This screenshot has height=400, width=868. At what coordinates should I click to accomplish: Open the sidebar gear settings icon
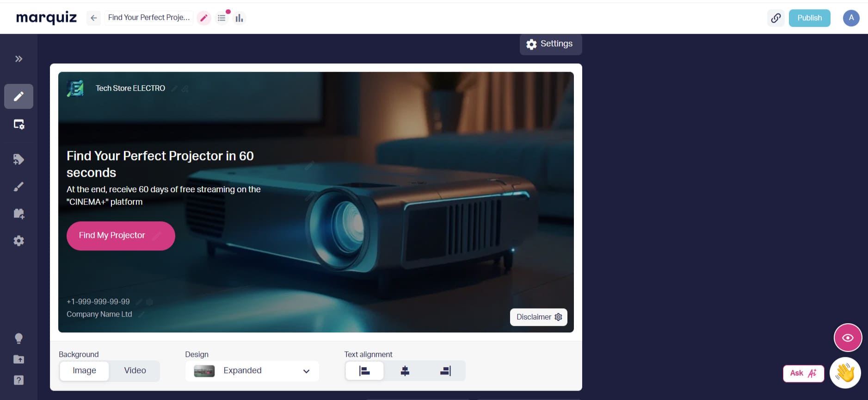[18, 241]
